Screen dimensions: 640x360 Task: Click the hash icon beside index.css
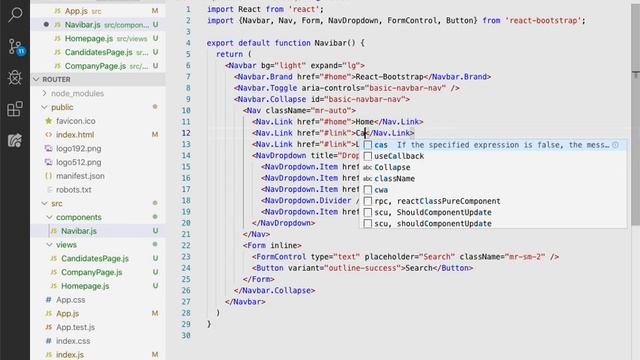pyautogui.click(x=49, y=341)
